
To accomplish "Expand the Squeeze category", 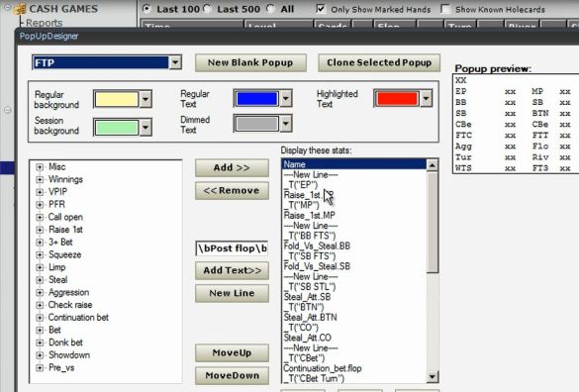I will 40,255.
